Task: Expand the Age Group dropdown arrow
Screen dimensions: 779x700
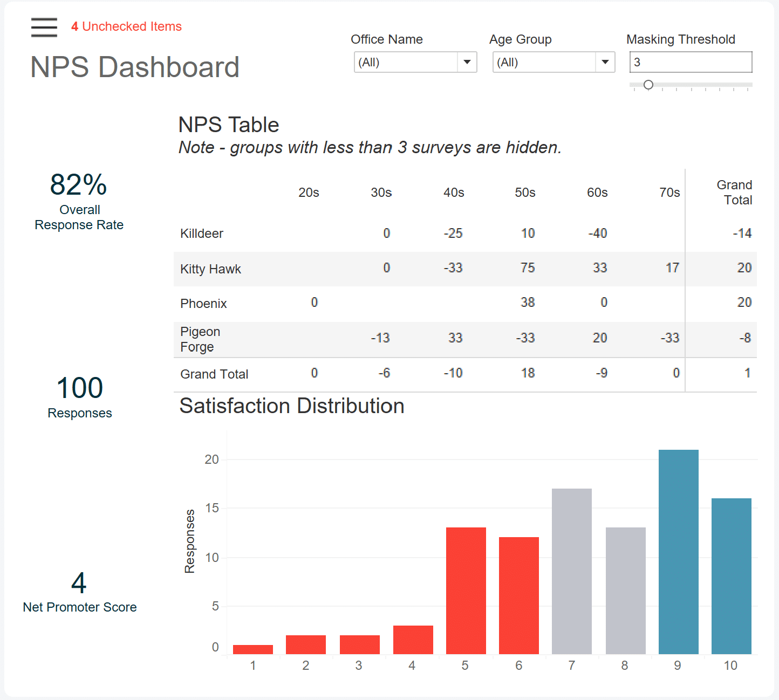Action: 605,62
